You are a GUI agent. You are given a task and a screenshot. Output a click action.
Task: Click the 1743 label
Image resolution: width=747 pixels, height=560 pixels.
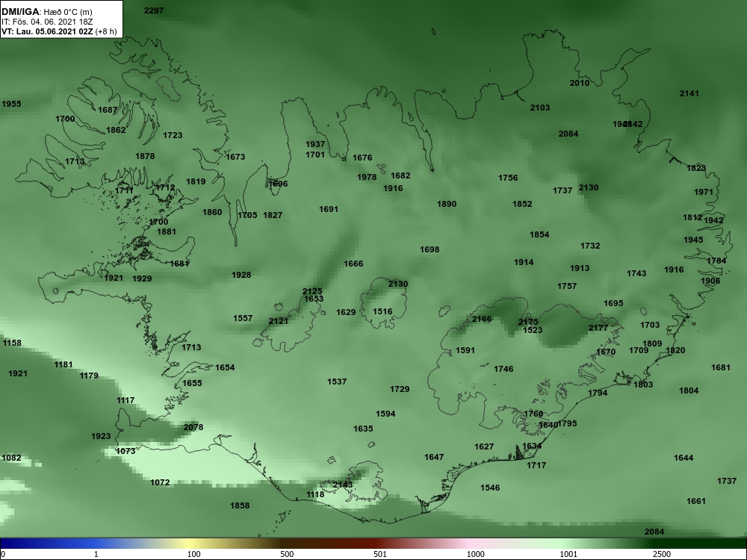(636, 273)
